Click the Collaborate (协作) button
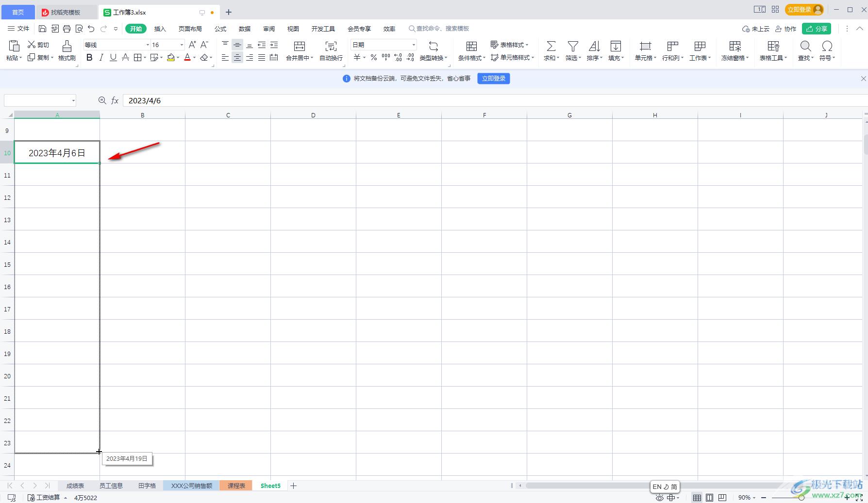 click(785, 29)
